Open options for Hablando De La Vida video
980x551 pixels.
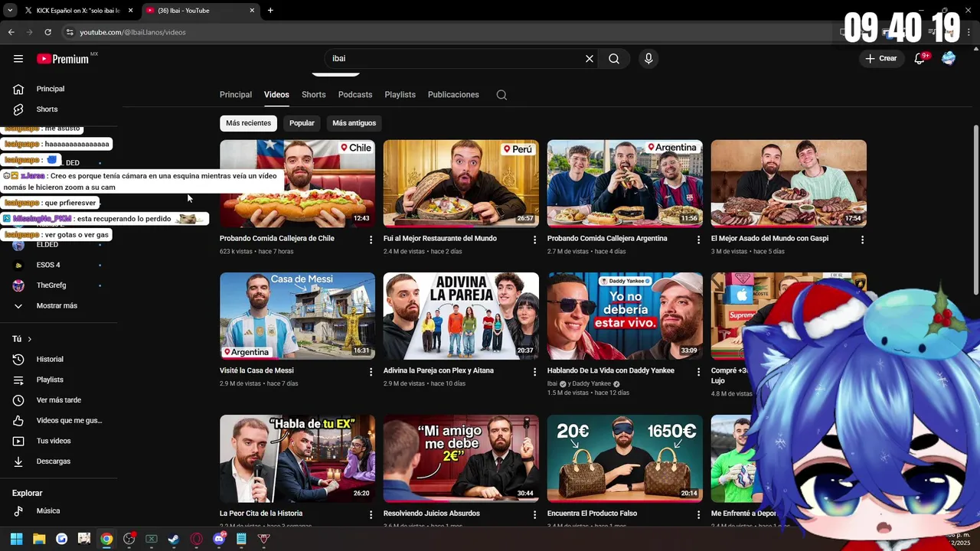point(698,372)
